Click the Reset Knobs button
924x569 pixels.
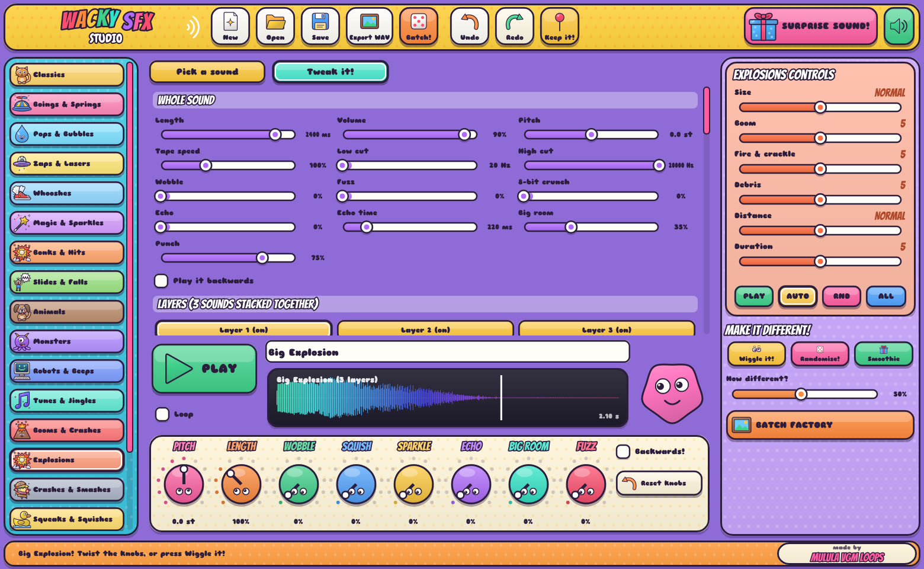pos(659,483)
